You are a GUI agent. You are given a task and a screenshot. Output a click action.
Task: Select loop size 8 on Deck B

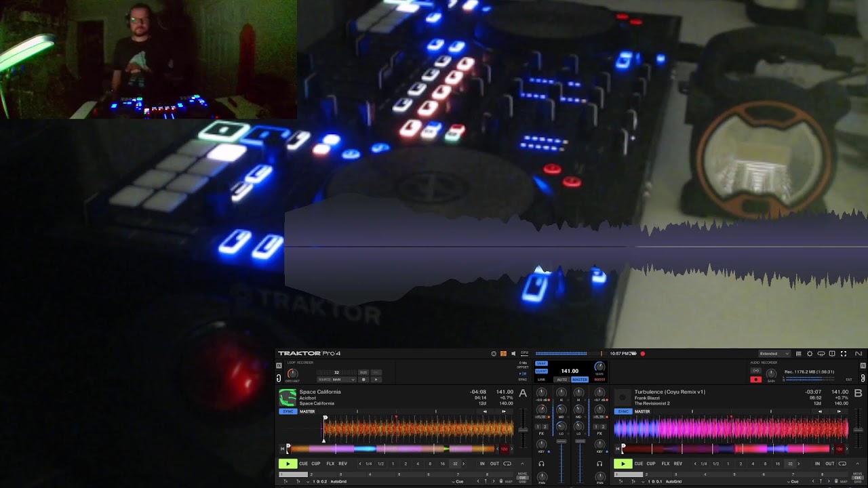click(x=765, y=464)
